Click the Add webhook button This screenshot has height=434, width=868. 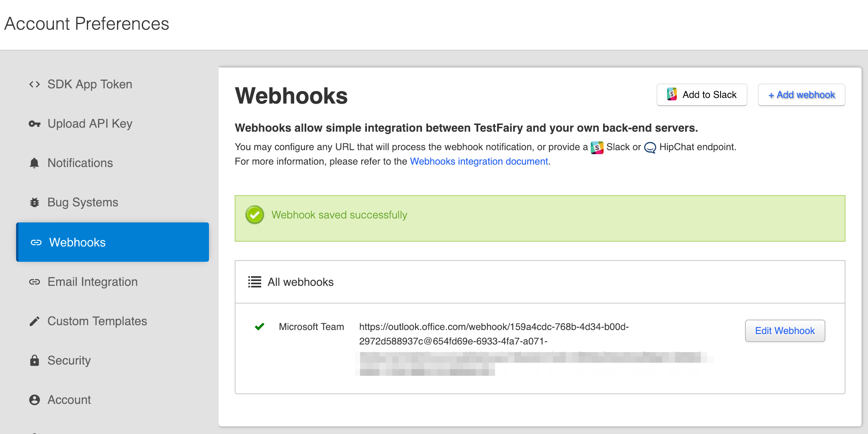(x=801, y=95)
